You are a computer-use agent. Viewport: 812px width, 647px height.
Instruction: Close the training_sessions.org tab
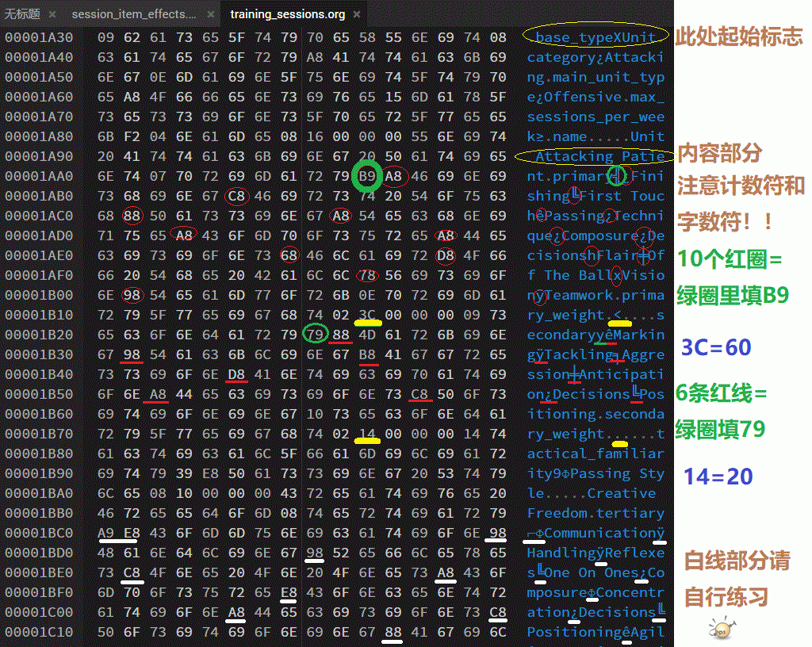coord(356,14)
